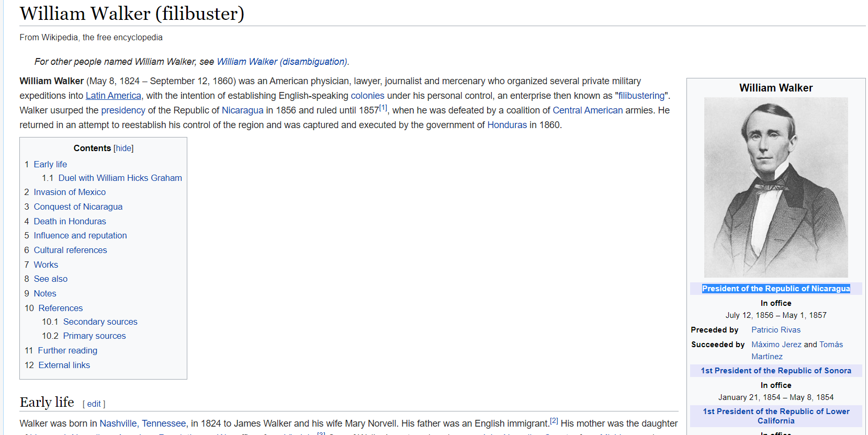Click footnote reference [2]
Image resolution: width=868 pixels, height=435 pixels.
tap(554, 421)
